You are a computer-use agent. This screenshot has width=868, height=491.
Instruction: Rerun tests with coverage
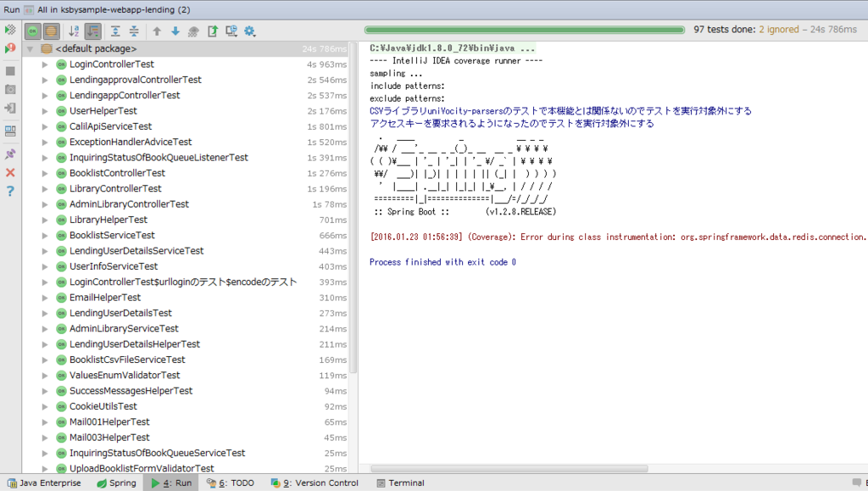[x=10, y=30]
